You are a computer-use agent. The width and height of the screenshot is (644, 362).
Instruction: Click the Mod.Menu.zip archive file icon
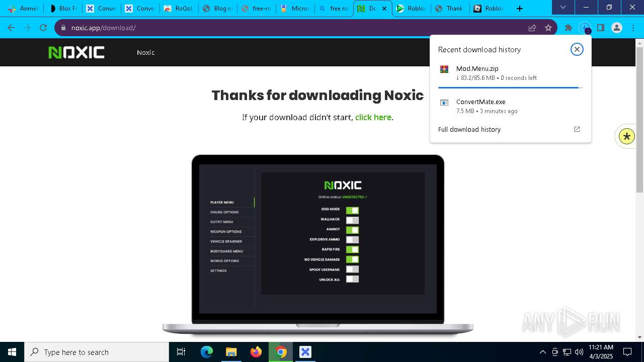(x=444, y=69)
